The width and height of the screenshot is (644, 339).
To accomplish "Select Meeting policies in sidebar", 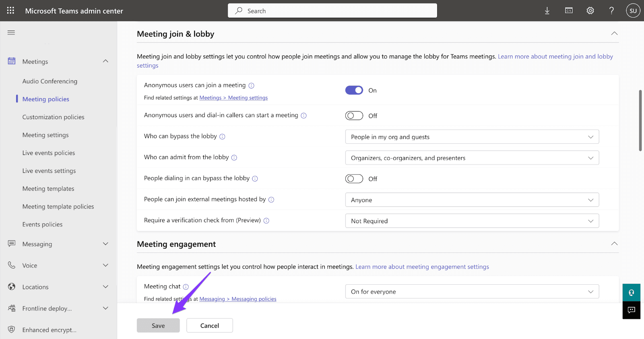I will (46, 99).
